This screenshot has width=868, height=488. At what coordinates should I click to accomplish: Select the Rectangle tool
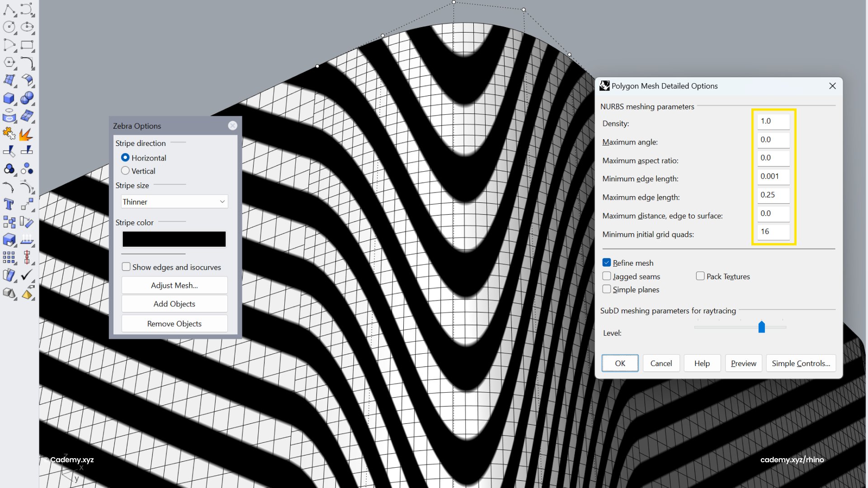click(x=27, y=45)
